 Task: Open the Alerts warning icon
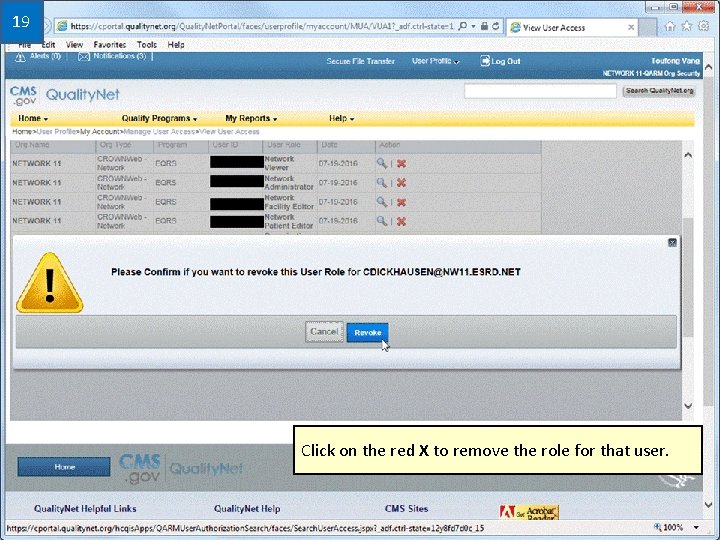[20, 57]
